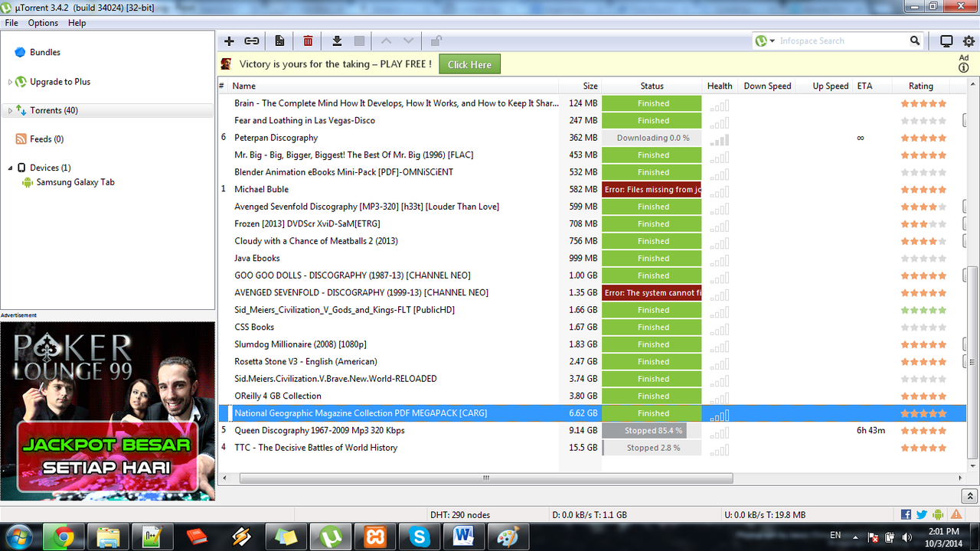Viewport: 980px width, 551px height.
Task: Open the Options menu
Action: 43,23
